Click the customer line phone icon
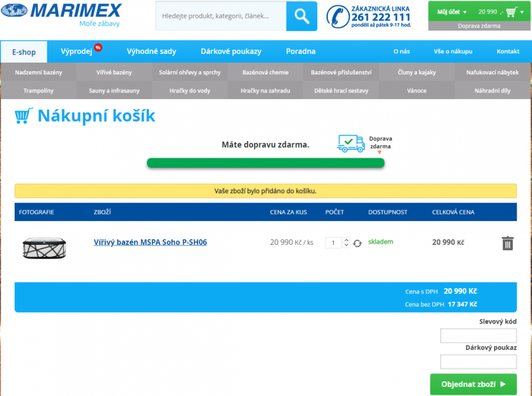Viewport: 532px width, 396px height. point(338,16)
